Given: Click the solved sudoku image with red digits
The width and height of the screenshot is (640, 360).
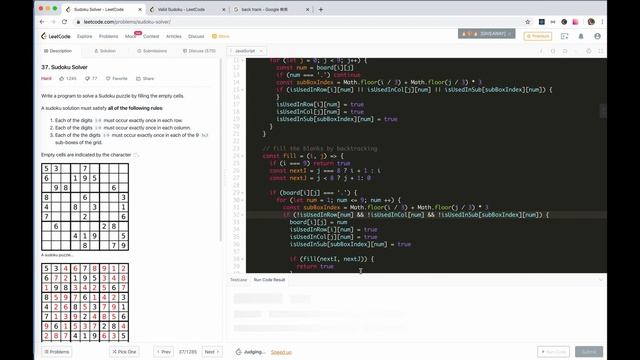Looking at the screenshot, I should pos(85,302).
